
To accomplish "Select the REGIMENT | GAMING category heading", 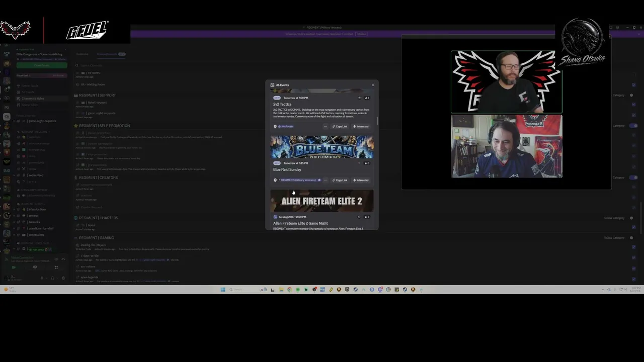I will (96, 238).
